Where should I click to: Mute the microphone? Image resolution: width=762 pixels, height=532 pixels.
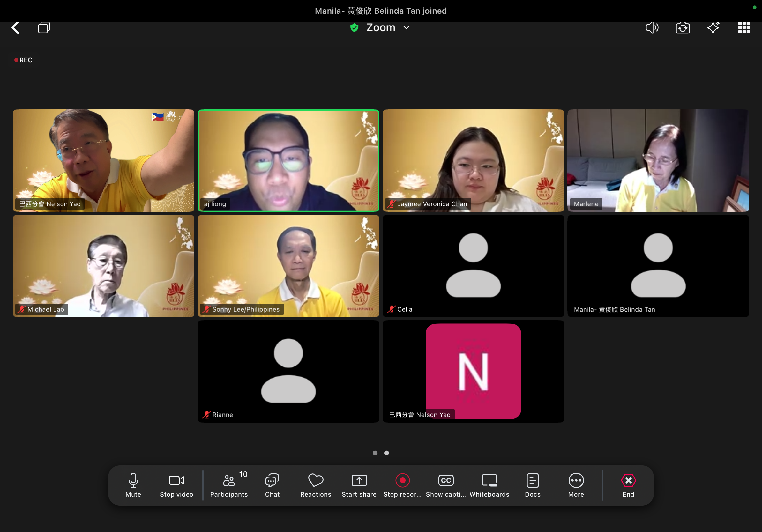[x=133, y=485]
